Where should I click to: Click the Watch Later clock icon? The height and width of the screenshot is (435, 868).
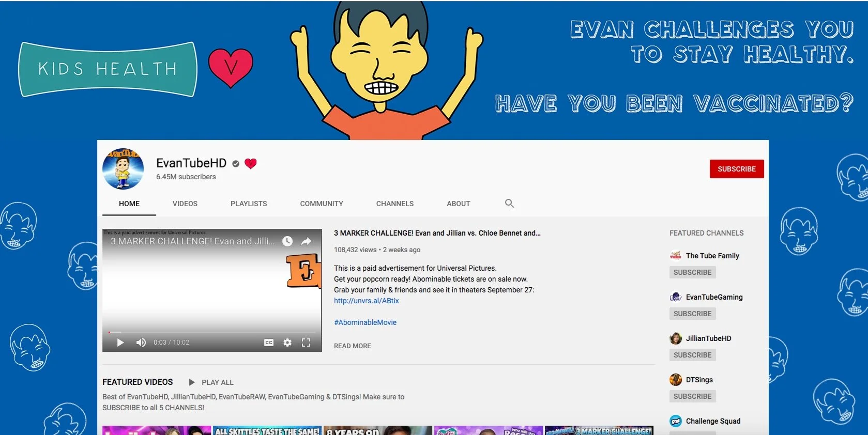click(x=287, y=241)
